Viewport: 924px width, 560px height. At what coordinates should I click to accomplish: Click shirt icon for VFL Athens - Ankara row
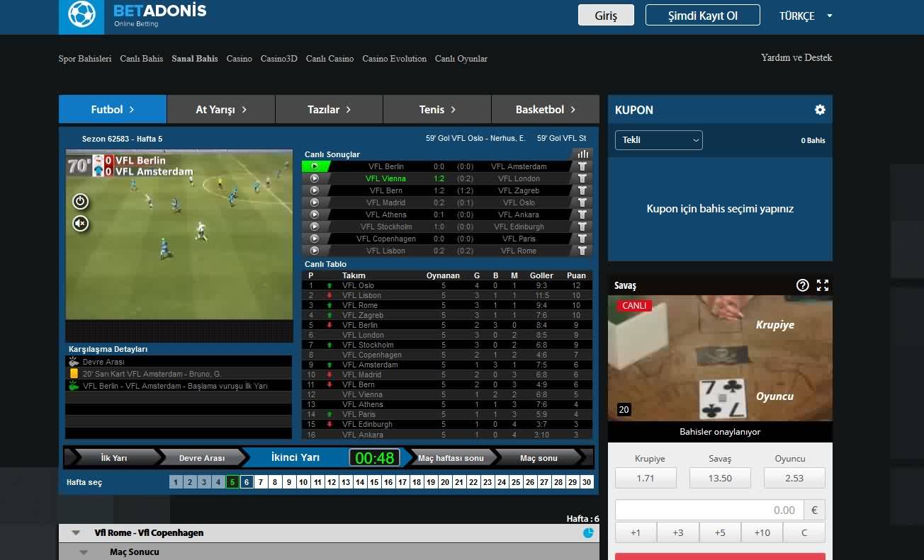click(x=582, y=215)
